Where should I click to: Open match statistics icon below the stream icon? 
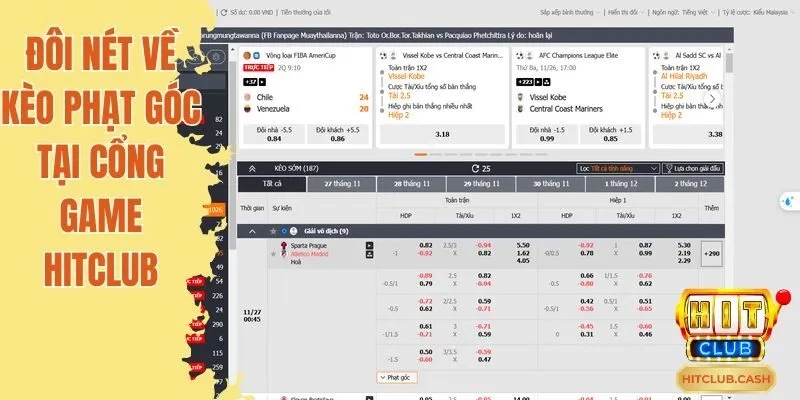[369, 254]
